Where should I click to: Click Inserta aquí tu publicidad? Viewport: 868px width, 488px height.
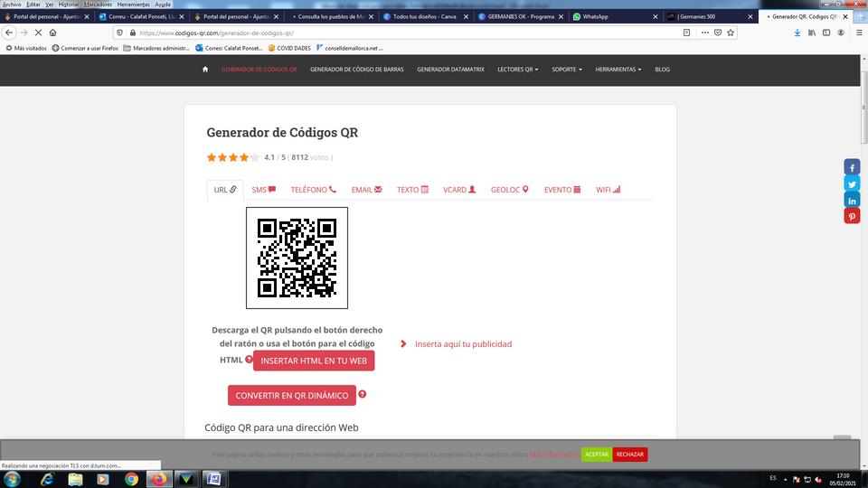463,343
